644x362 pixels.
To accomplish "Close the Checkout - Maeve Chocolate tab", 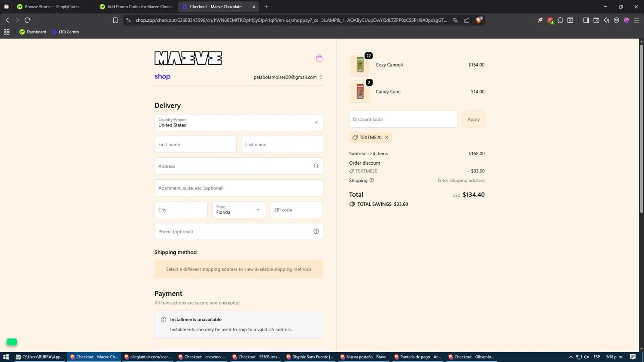I will click(254, 7).
